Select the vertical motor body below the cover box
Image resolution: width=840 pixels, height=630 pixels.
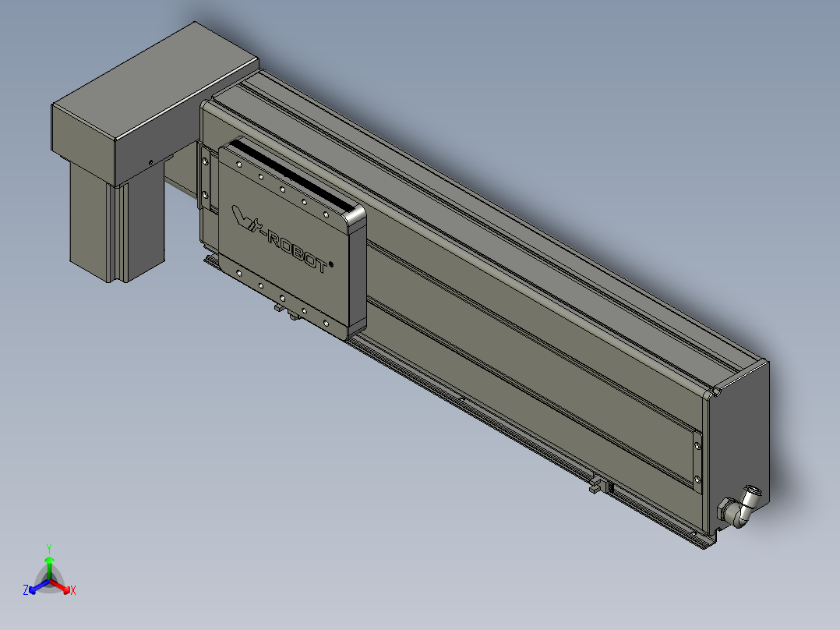click(117, 222)
